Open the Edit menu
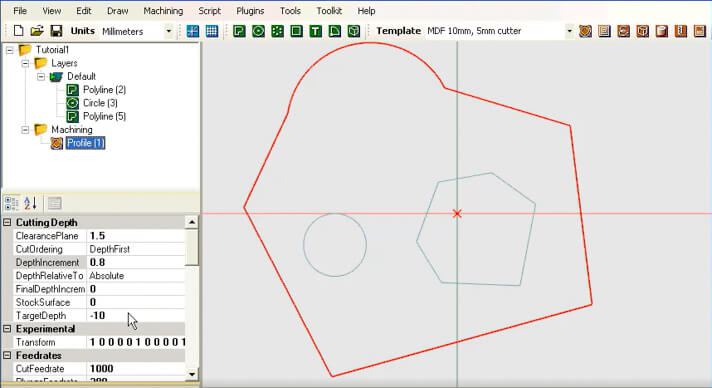The height and width of the screenshot is (388, 712). tap(84, 10)
